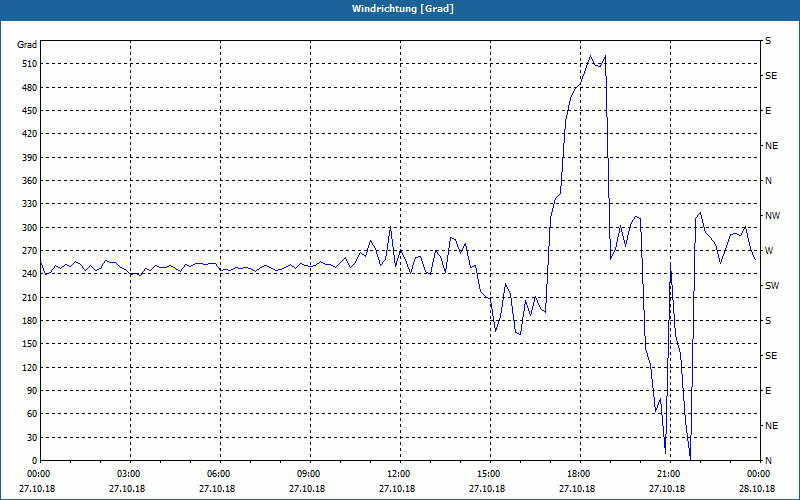
Task: Click the W compass direction label
Action: pyautogui.click(x=769, y=251)
